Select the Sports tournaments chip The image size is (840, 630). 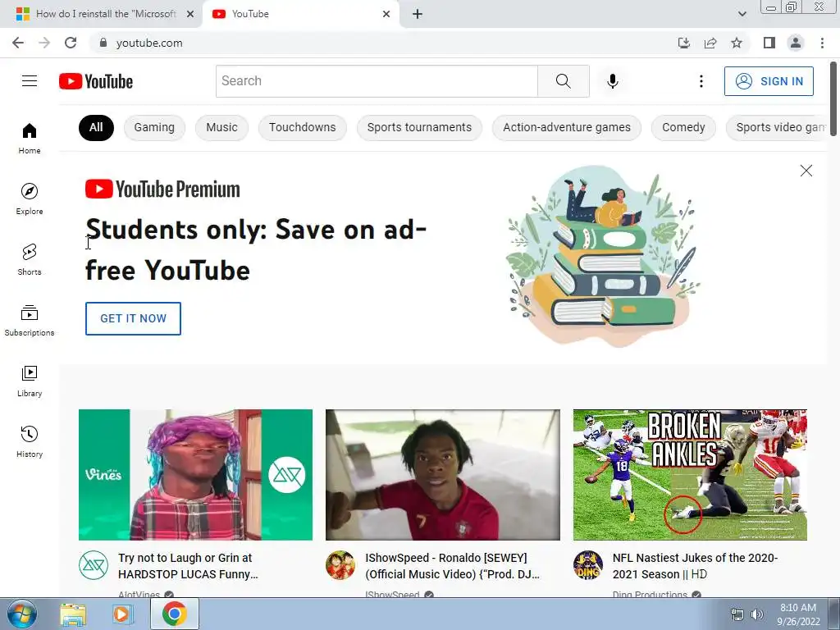419,127
